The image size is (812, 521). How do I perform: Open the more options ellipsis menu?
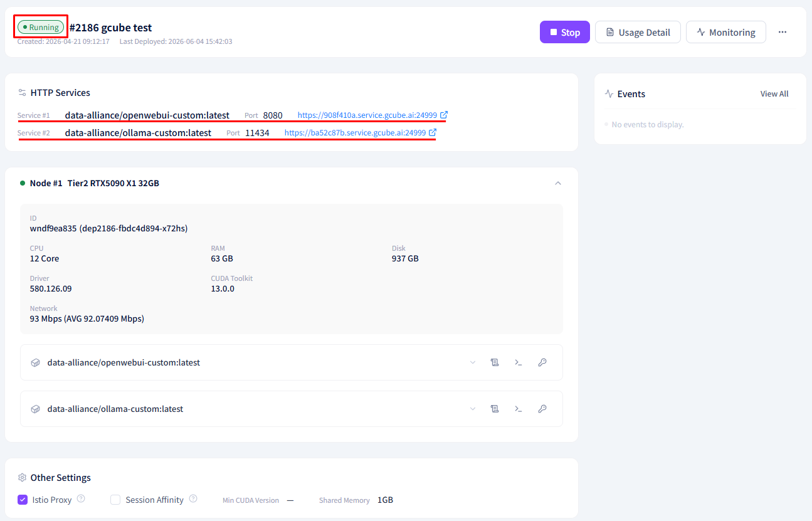783,32
